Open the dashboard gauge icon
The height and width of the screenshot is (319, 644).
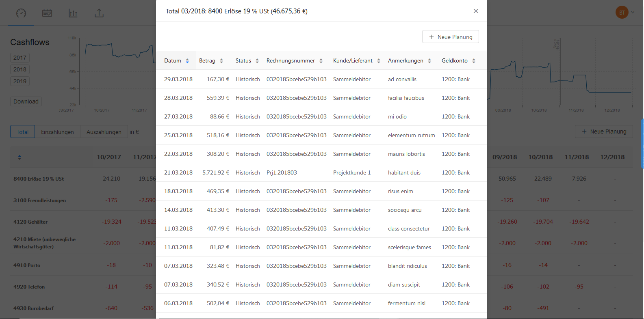coord(21,13)
